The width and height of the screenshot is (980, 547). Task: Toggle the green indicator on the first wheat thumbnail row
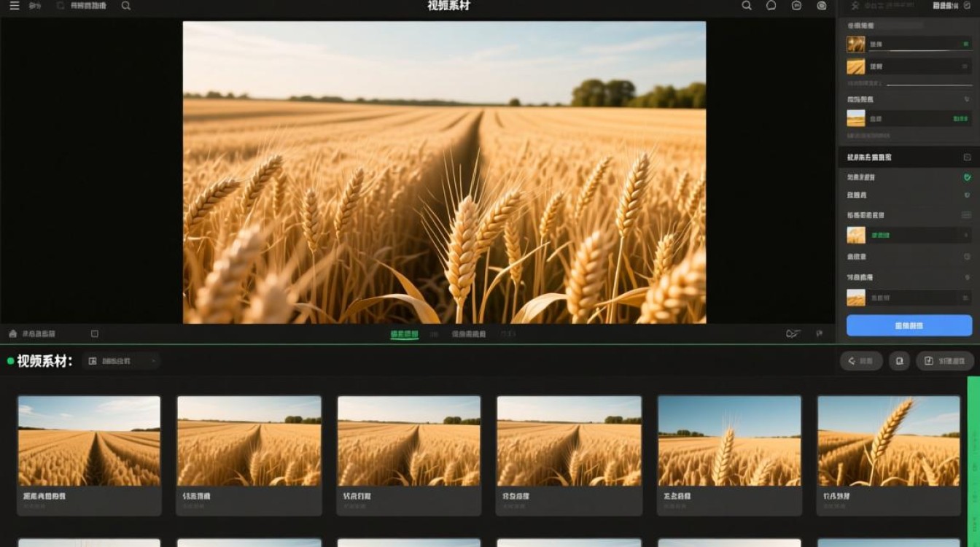(x=965, y=44)
